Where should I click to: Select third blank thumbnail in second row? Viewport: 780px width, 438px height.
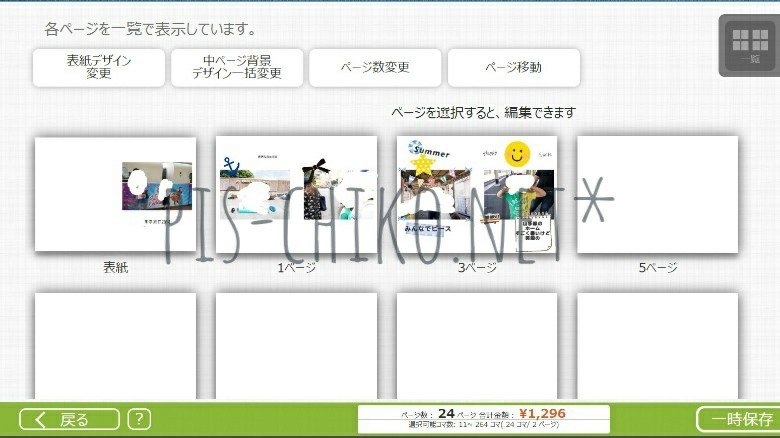pyautogui.click(x=477, y=345)
